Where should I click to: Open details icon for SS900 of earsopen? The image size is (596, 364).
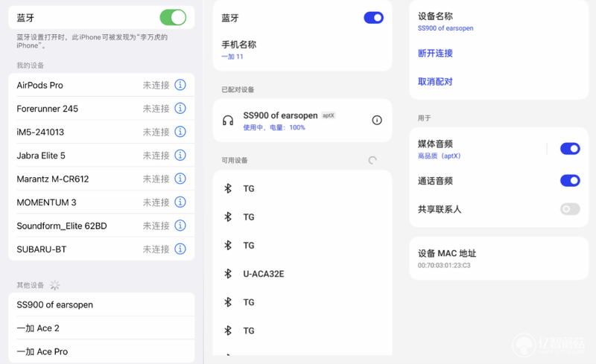tap(377, 121)
